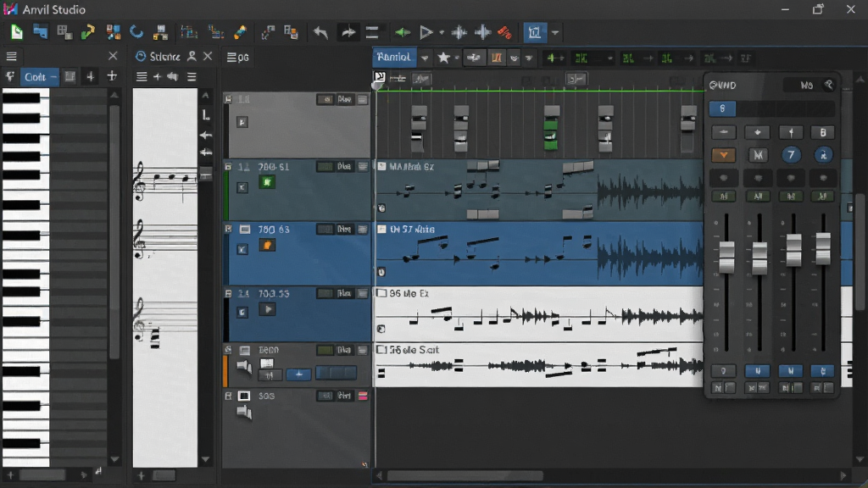Image resolution: width=868 pixels, height=488 pixels.
Task: Open the small dropdown arrow beside the play button
Action: pos(442,33)
